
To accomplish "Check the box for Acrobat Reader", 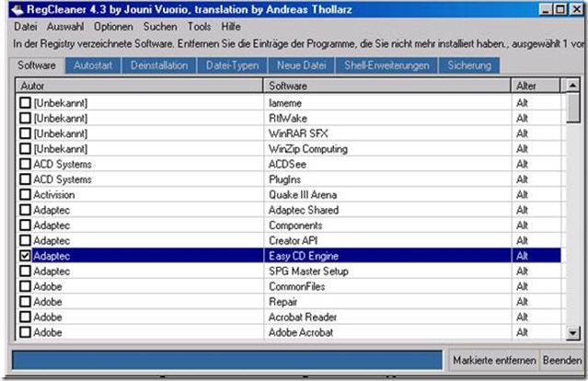I will 25,317.
